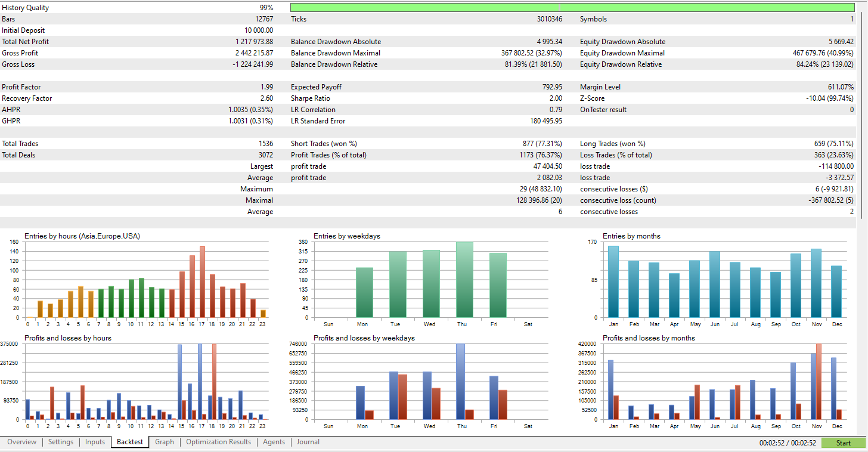
Task: Open the Overview tab
Action: [22, 442]
